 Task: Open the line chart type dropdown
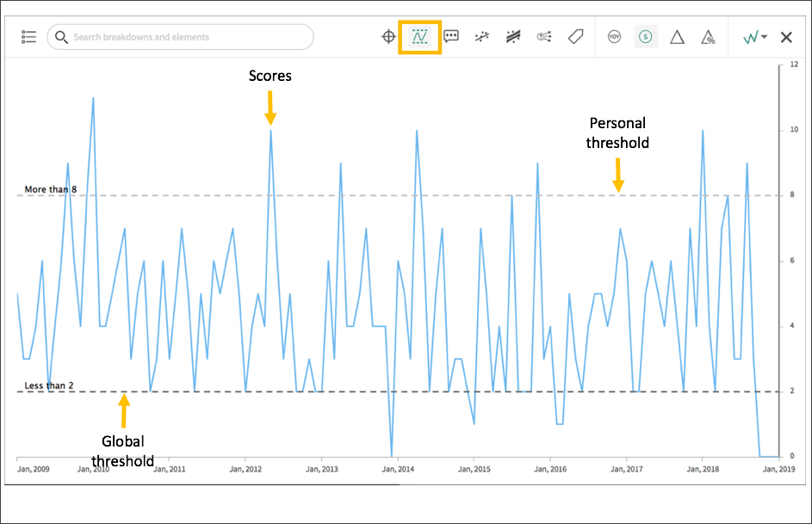pos(750,36)
